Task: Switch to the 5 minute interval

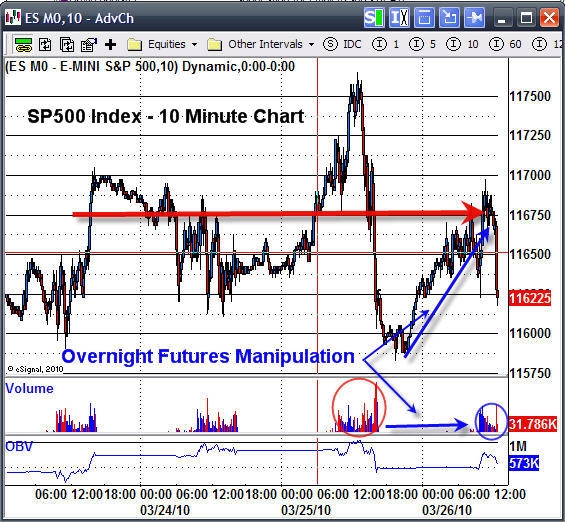Action: pos(423,44)
